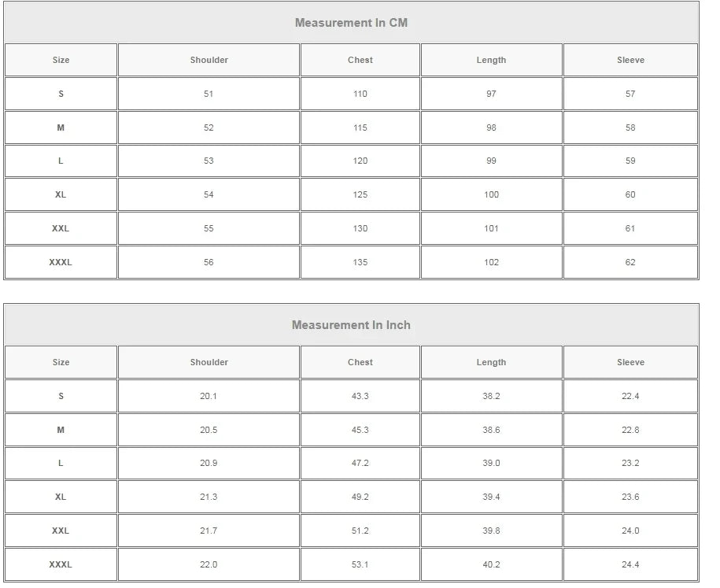
Task: Click length value 39.4 for XL
Action: coord(491,497)
